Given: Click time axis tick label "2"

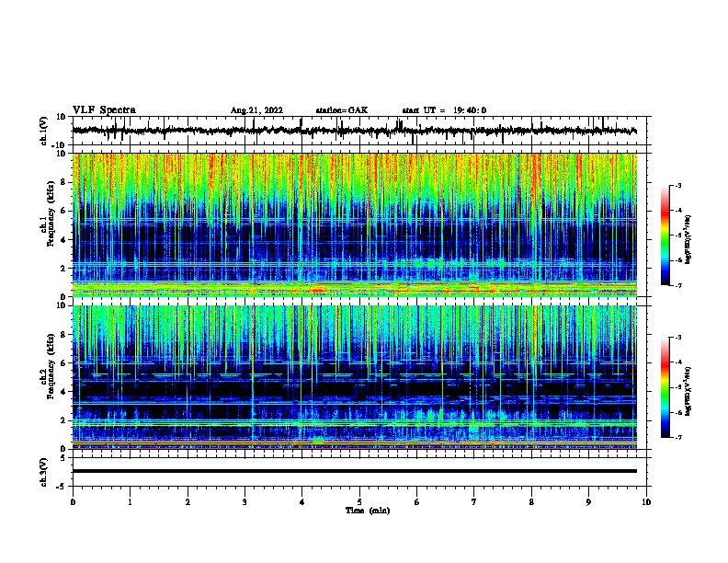Looking at the screenshot, I should [x=188, y=502].
